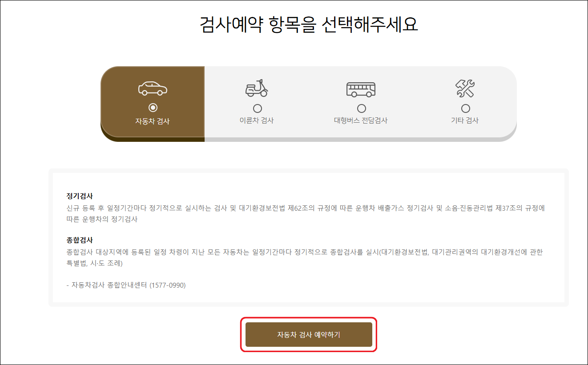
Task: Click the 종합검사 heading
Action: point(80,240)
